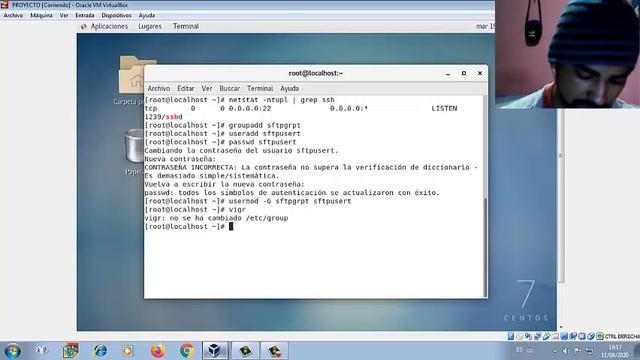Minimize the root@localhost terminal window

(x=448, y=73)
